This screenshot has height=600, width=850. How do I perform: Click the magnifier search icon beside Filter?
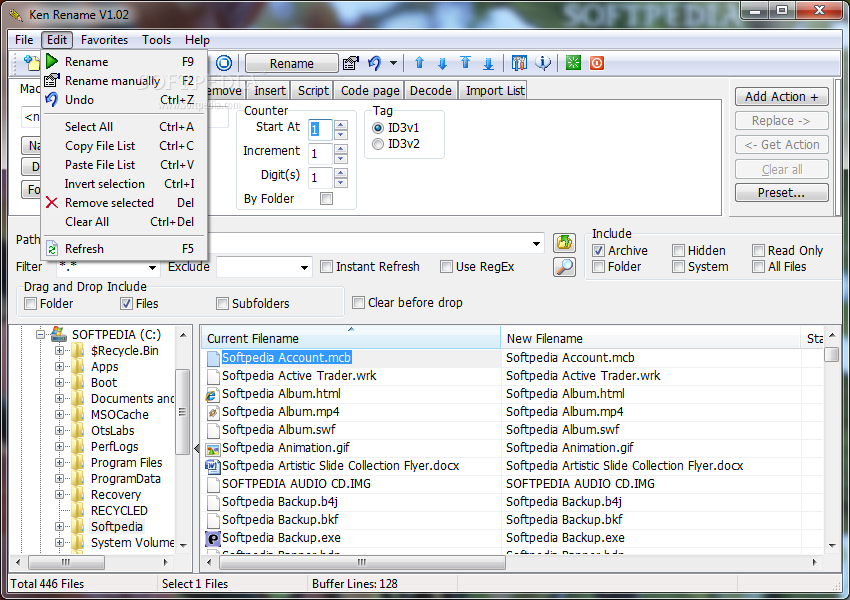564,267
